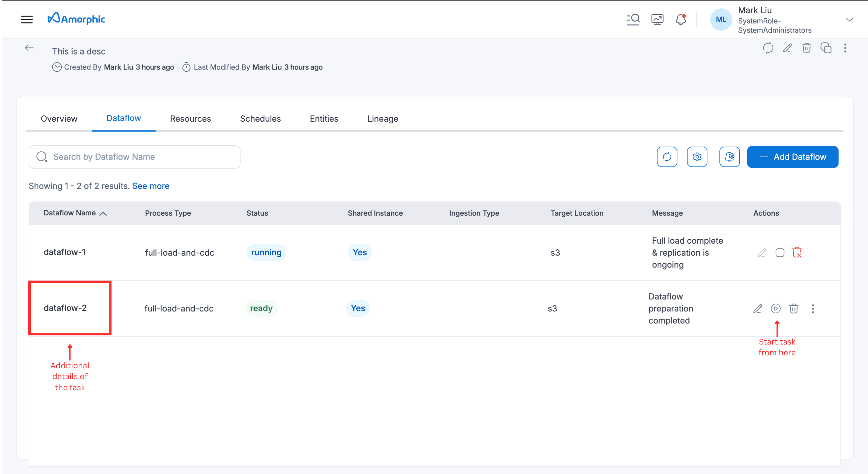Click the running status badge of dataflow-1
868x474 pixels.
[266, 252]
